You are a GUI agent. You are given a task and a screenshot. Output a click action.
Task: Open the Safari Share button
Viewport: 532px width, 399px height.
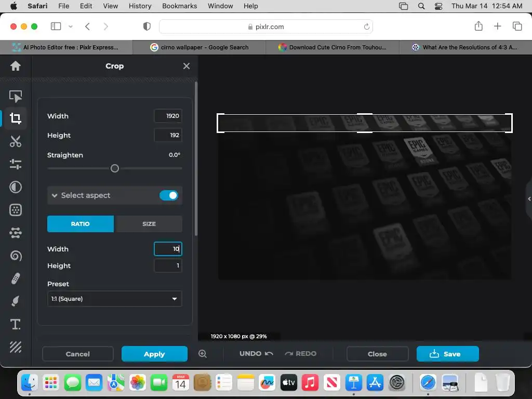pos(478,26)
